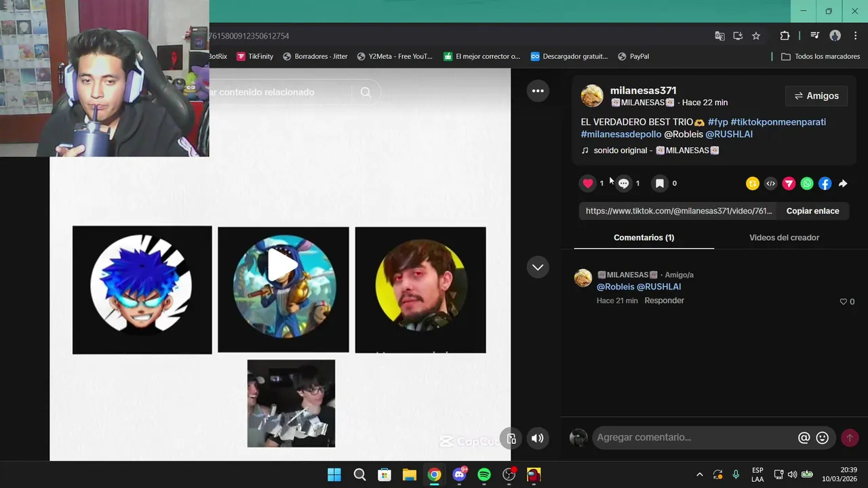Image resolution: width=868 pixels, height=488 pixels.
Task: Open the Descargador gratuit... bookmark
Action: click(x=569, y=56)
